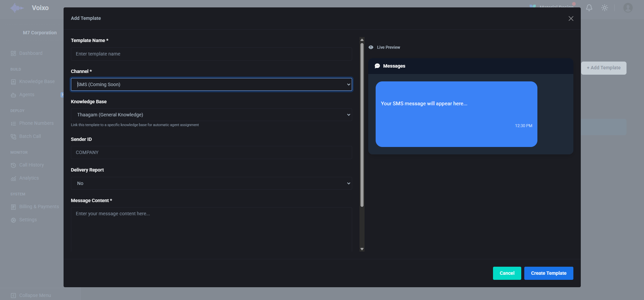Click the Message Content text area
The image size is (644, 300).
pos(212,229)
